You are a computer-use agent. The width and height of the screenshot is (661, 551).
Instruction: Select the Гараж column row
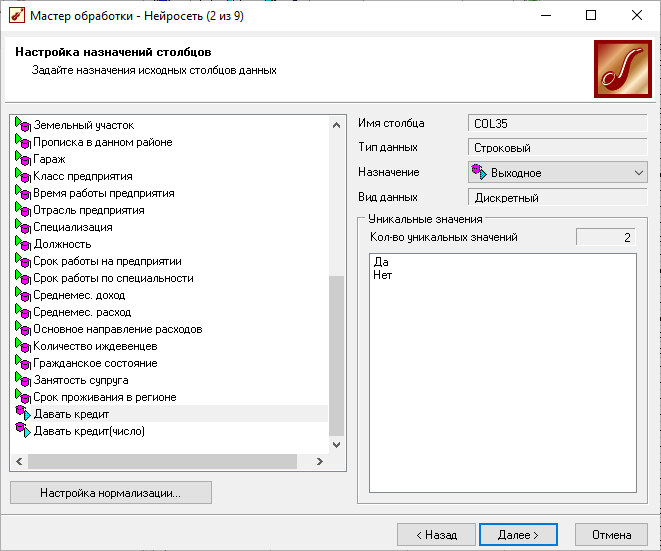tap(49, 159)
